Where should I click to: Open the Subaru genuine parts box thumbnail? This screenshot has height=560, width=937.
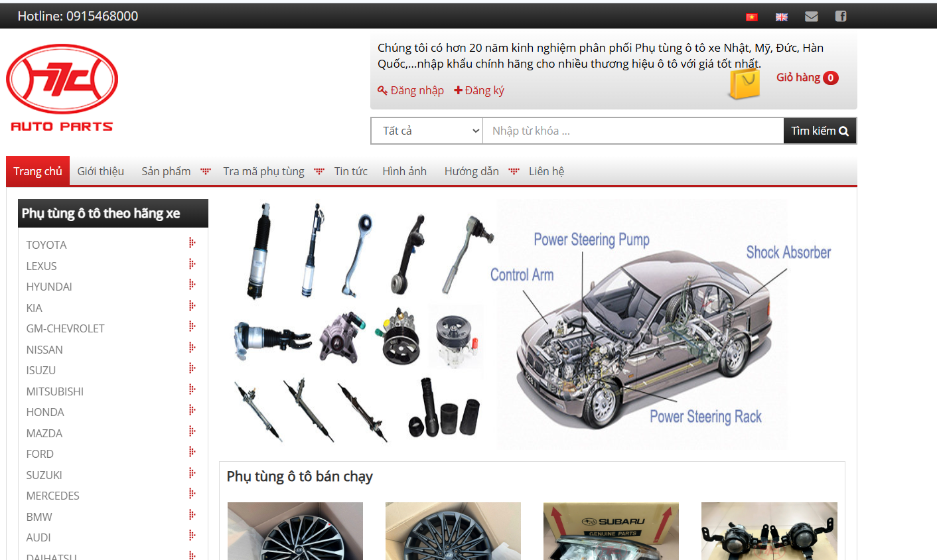pyautogui.click(x=611, y=531)
